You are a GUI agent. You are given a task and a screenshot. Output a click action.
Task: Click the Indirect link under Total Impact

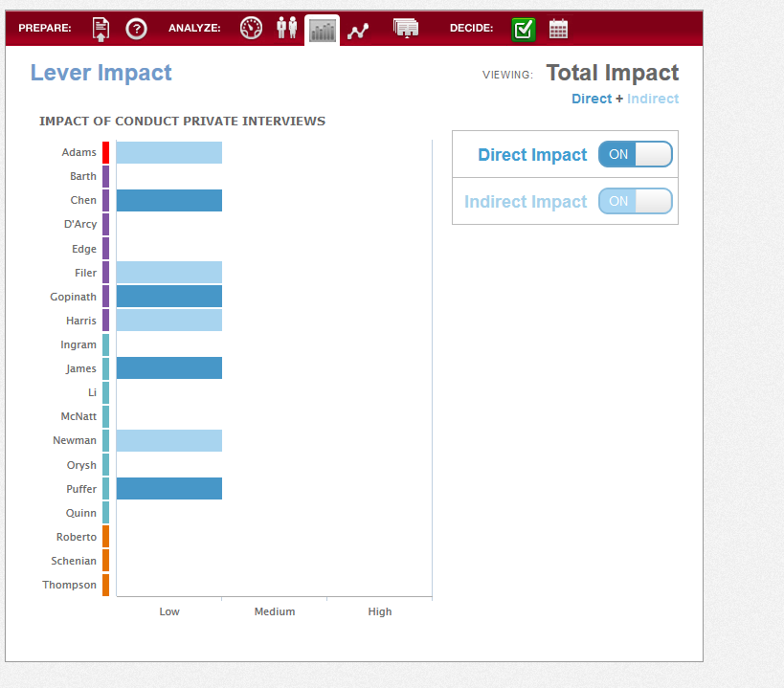[653, 99]
